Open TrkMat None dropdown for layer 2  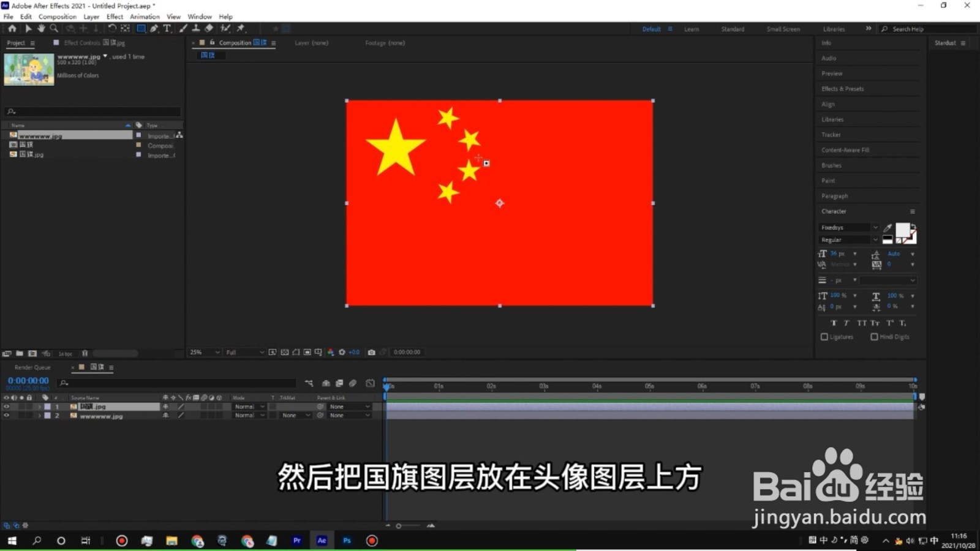point(296,415)
